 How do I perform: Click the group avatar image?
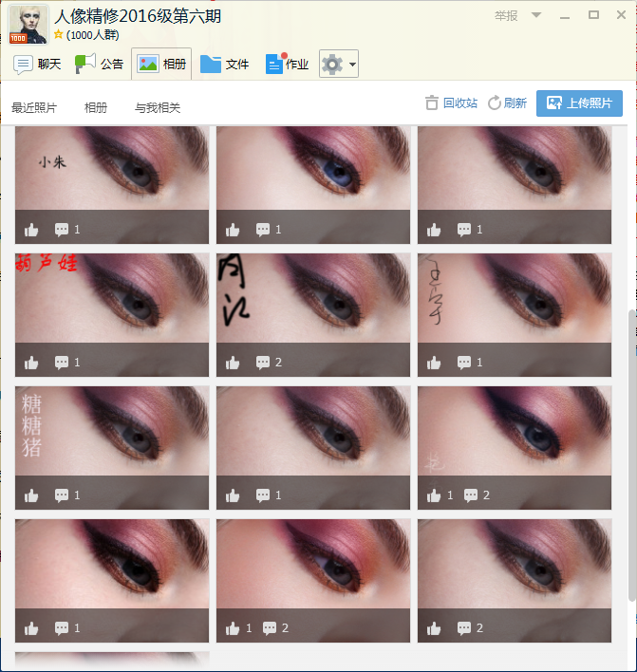[28, 25]
